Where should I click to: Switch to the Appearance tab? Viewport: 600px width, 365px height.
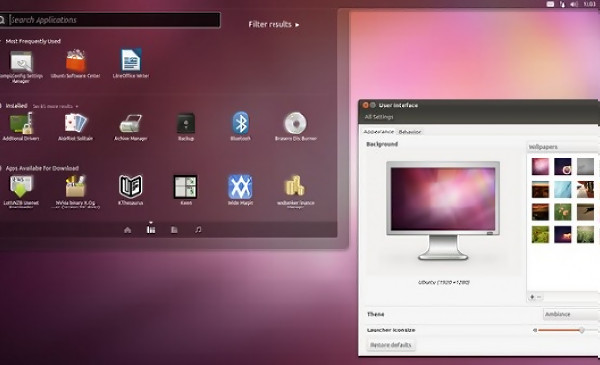pyautogui.click(x=378, y=132)
